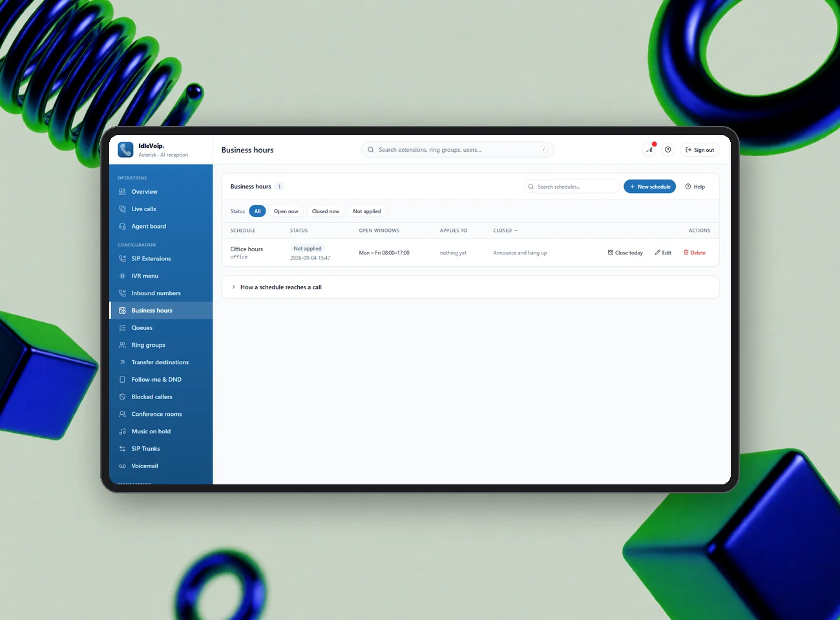This screenshot has height=620, width=840.
Task: Filter schedules by Open now
Action: pyautogui.click(x=286, y=211)
